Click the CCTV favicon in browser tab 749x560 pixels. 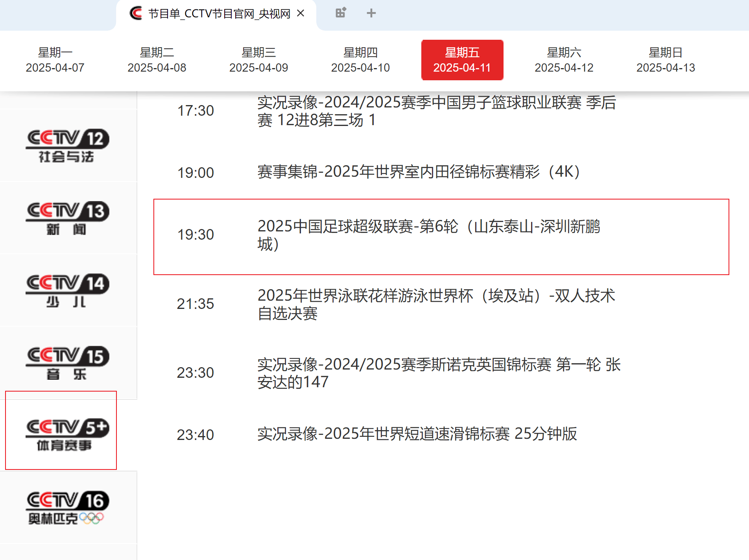click(x=136, y=13)
